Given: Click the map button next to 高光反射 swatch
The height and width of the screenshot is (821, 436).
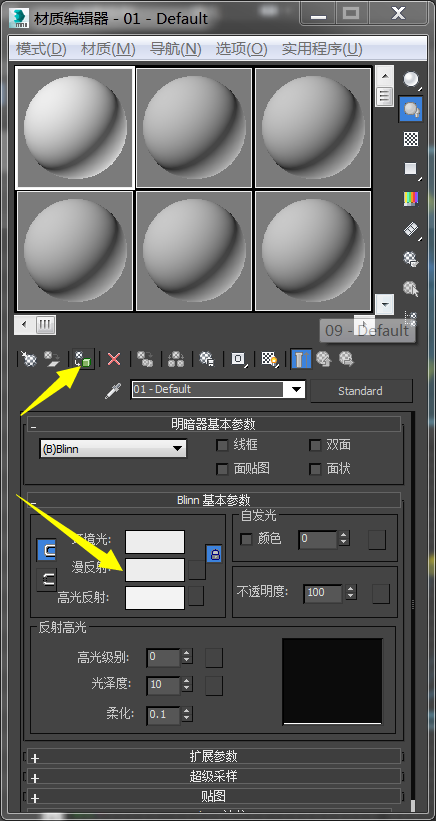Looking at the screenshot, I should point(196,596).
